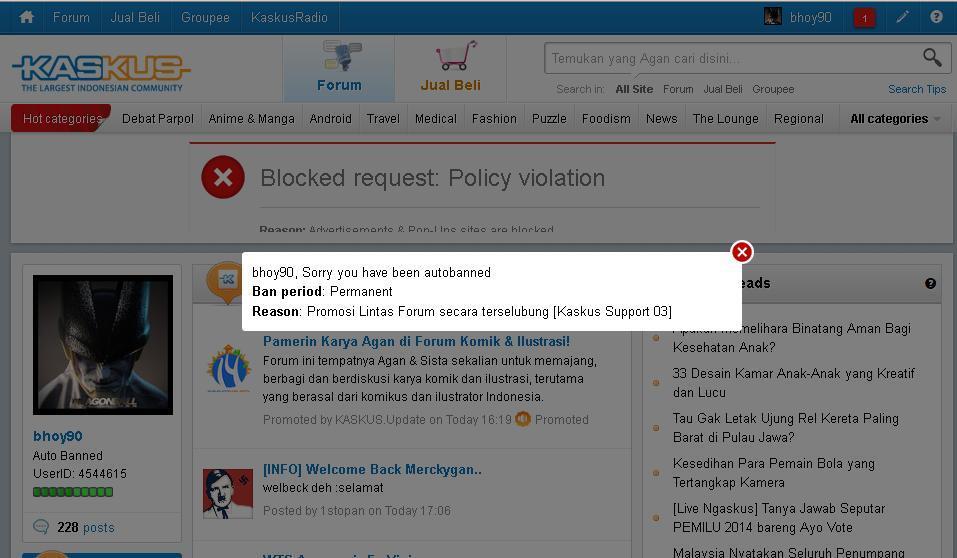This screenshot has width=957, height=558.
Task: Open the '[INFO] Welcome Back Merckygan..' thread
Action: [372, 469]
